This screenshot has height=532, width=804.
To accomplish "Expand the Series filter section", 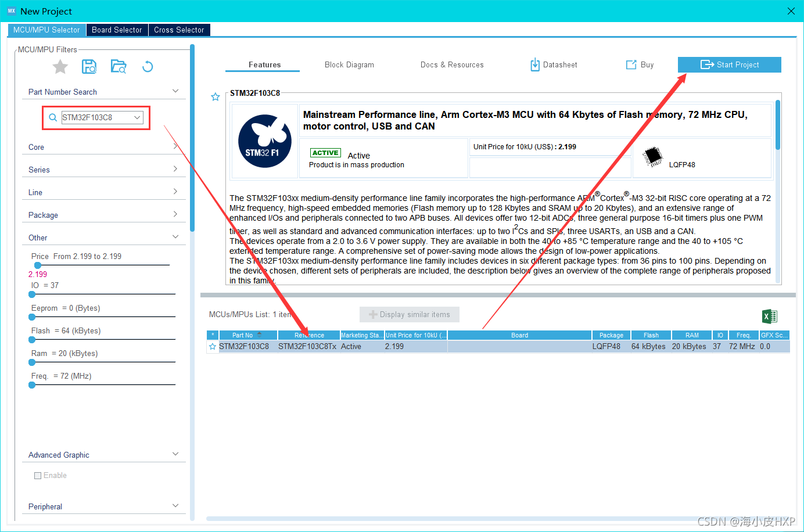I will tap(175, 168).
